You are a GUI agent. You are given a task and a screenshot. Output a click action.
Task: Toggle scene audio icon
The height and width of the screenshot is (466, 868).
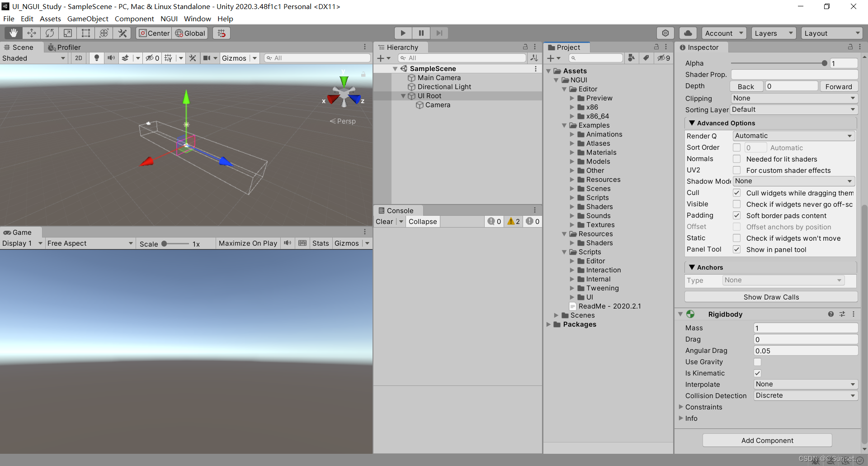[x=111, y=58]
